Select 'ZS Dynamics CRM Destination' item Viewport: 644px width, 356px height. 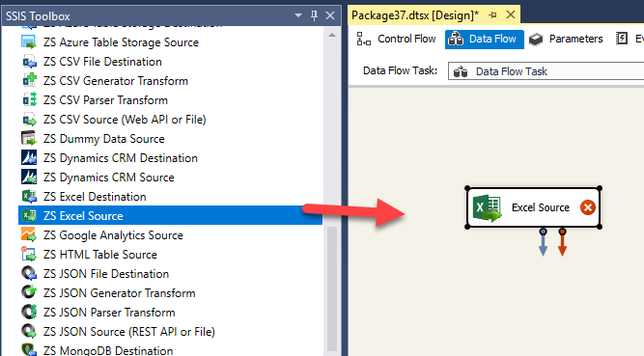tap(121, 158)
